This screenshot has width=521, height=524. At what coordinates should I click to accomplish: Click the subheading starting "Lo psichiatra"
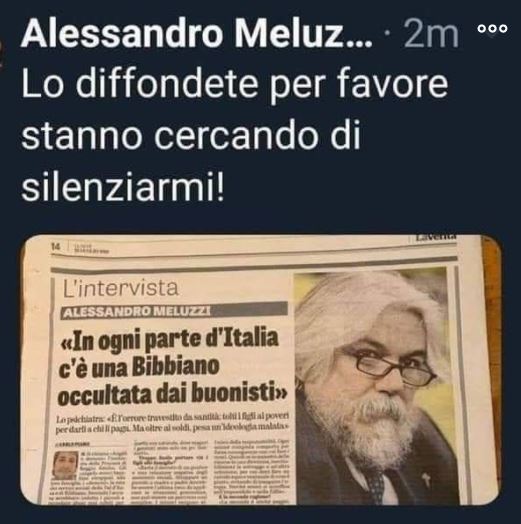pos(172,422)
